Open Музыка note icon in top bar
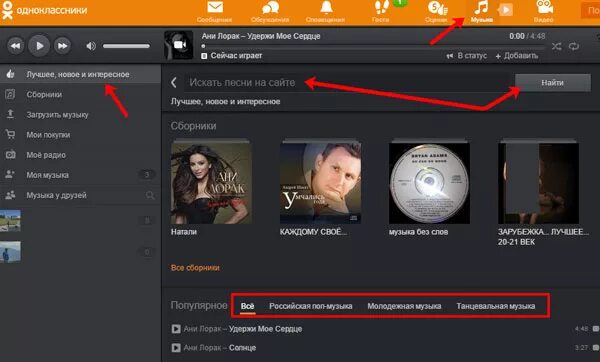This screenshot has width=600, height=362. (x=481, y=8)
